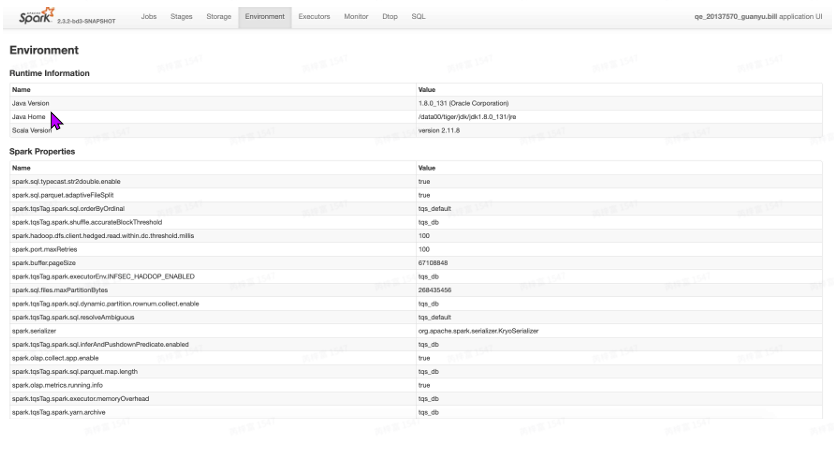Go to the Executors tab
This screenshot has width=834, height=449.
314,16
